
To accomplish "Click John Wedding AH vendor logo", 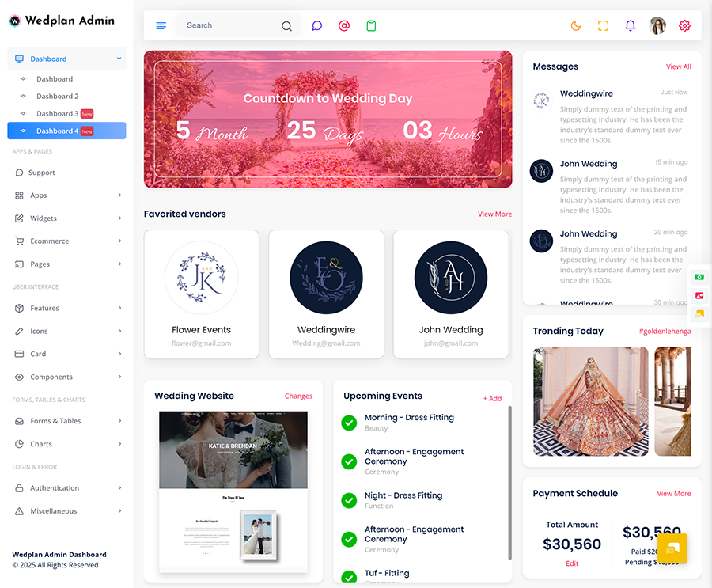I will pyautogui.click(x=451, y=278).
